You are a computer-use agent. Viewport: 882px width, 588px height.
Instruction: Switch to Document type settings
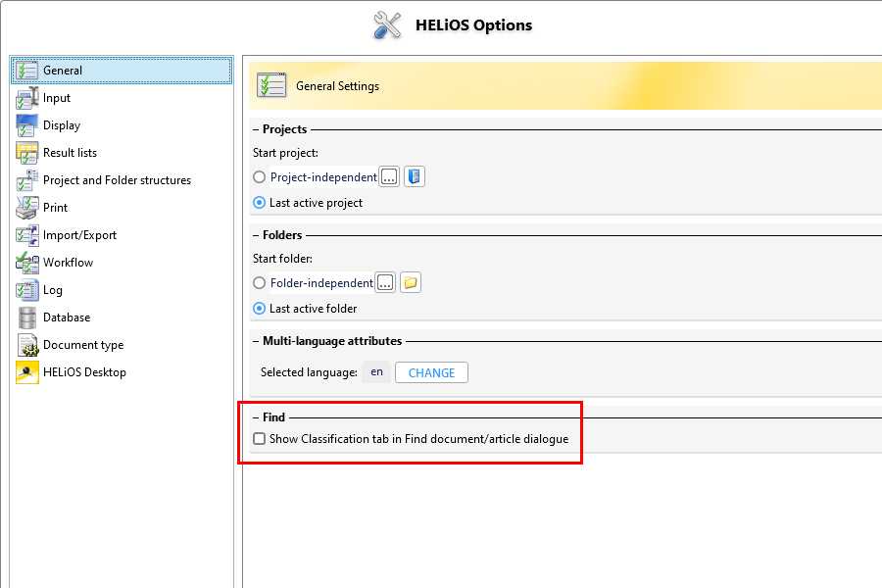coord(83,345)
